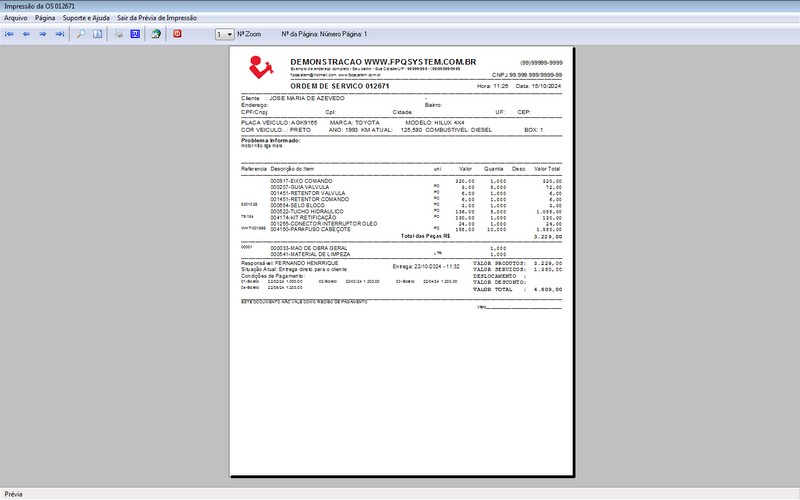The width and height of the screenshot is (800, 500).
Task: Click the blue save/export icon
Action: point(135,34)
